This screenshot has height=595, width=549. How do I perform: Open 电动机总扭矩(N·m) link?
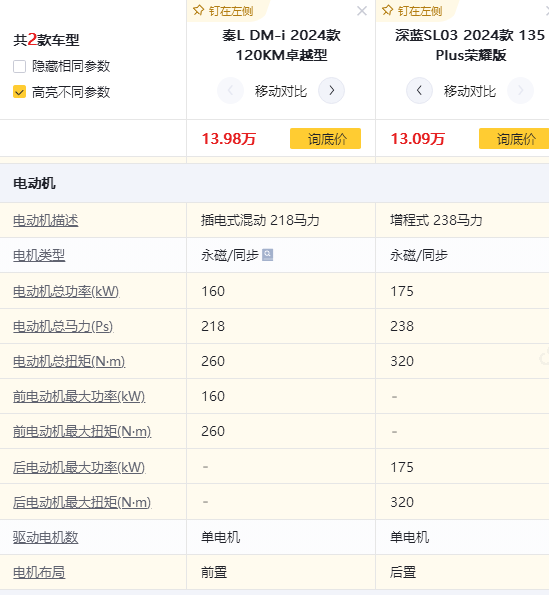tap(69, 361)
